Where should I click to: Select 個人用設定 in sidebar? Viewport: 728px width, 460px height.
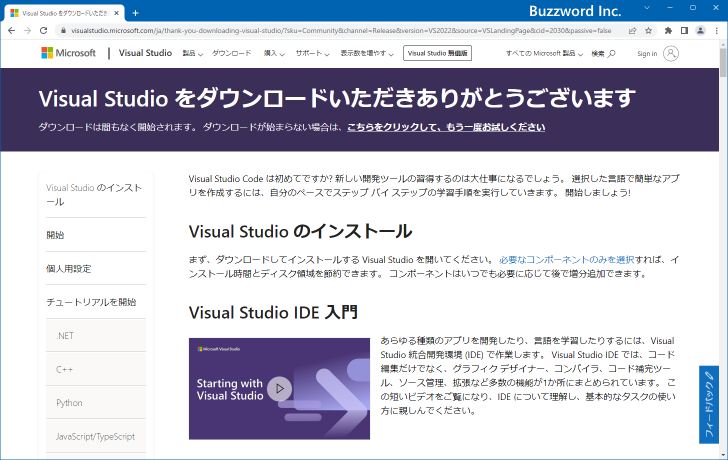[x=96, y=268]
